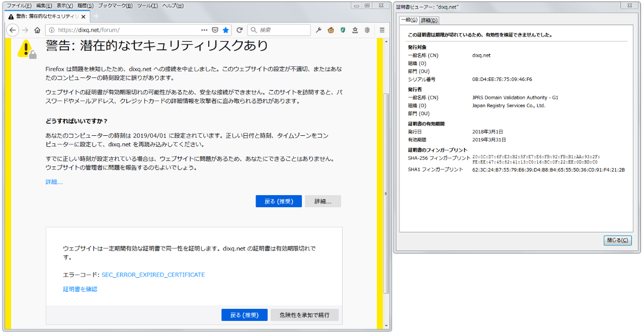Open page actions three-dot menu

click(204, 30)
